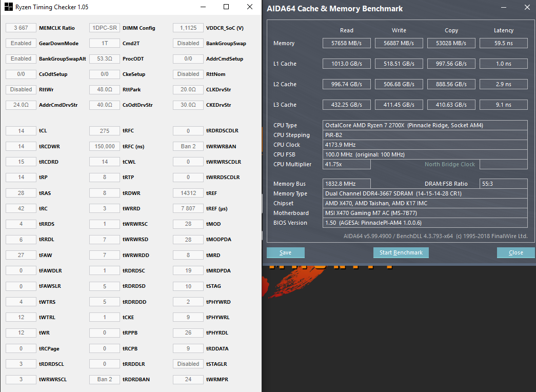Click tRDRDBAN Ban 2 field
Image resolution: width=536 pixels, height=392 pixels.
105,379
